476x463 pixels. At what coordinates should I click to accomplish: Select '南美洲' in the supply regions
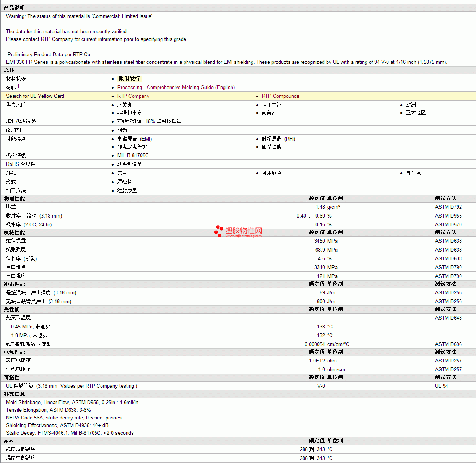point(269,112)
